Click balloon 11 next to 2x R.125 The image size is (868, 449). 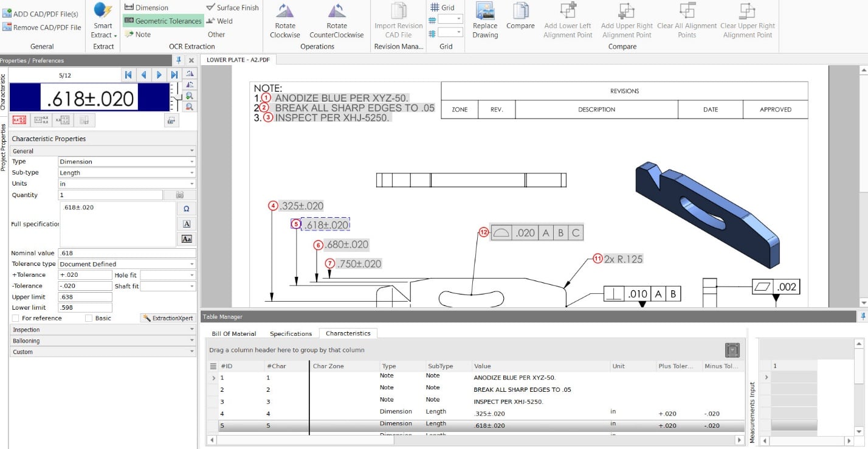click(x=598, y=259)
